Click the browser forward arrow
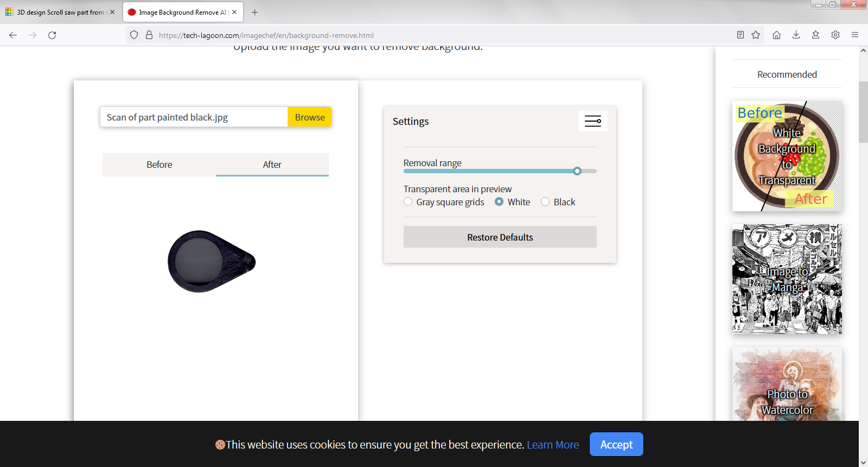 pos(33,35)
